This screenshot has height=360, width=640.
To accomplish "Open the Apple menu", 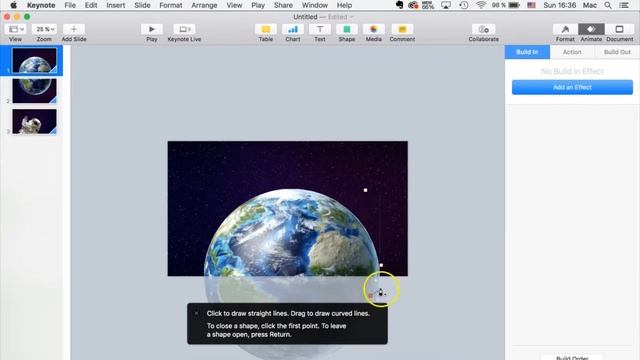I will 13,5.
